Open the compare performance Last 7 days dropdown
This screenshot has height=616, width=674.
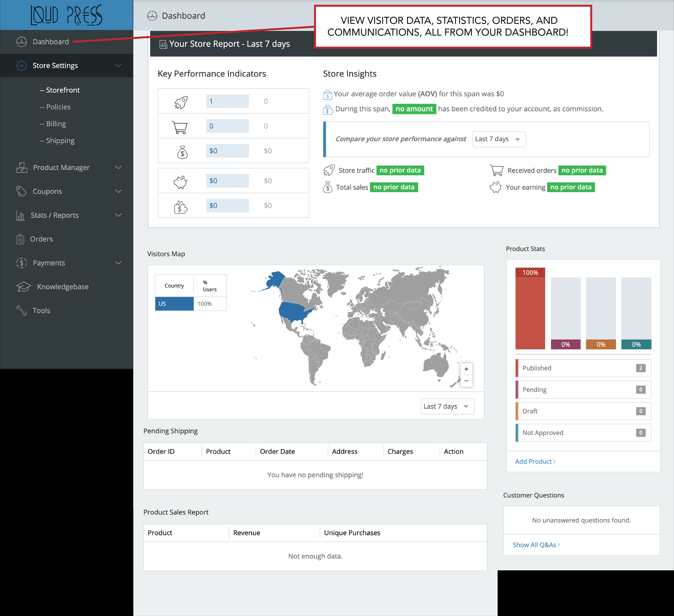click(x=498, y=139)
